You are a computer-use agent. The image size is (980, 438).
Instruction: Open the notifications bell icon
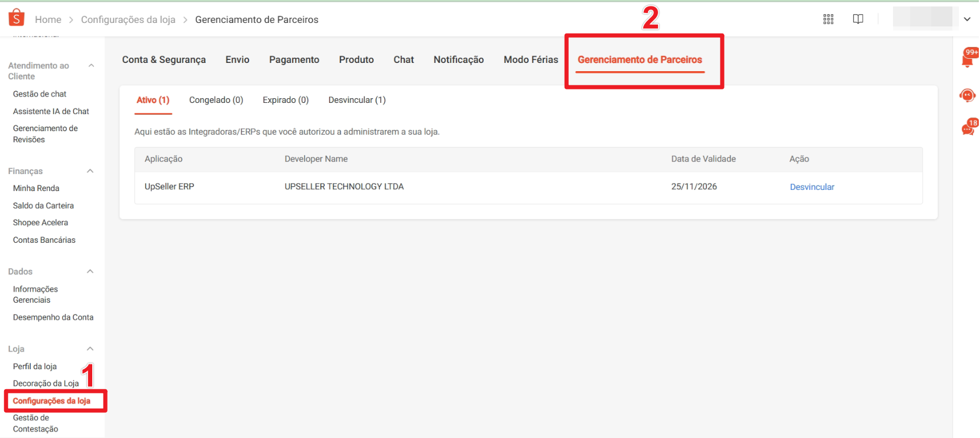(967, 59)
